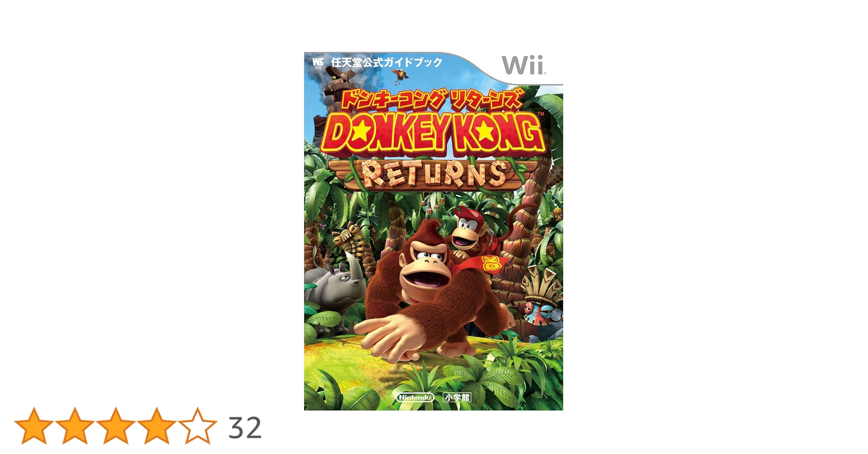Image resolution: width=868 pixels, height=454 pixels.
Task: Click the fourth filled rating star
Action: click(156, 426)
